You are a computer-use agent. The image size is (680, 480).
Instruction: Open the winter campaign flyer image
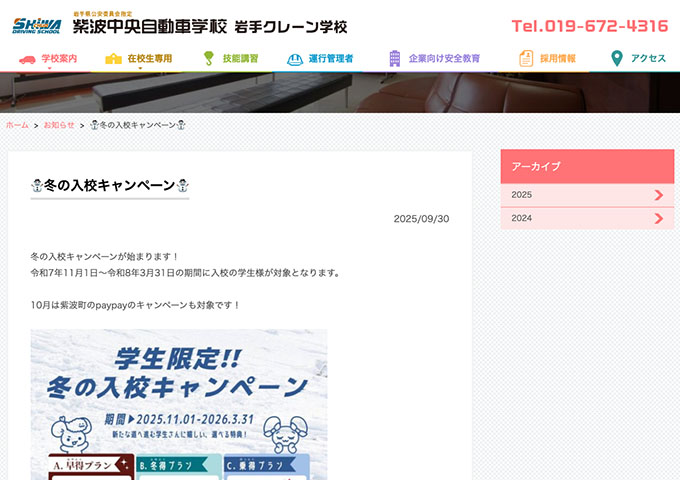tap(179, 404)
